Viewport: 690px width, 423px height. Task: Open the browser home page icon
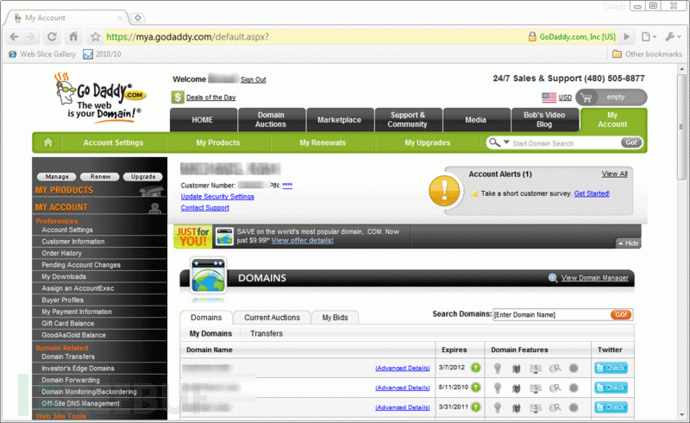pyautogui.click(x=73, y=37)
